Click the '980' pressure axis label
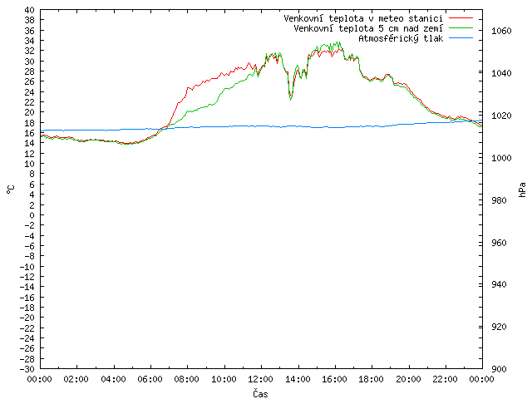Screen dimensions: 532x399 pyautogui.click(x=499, y=200)
